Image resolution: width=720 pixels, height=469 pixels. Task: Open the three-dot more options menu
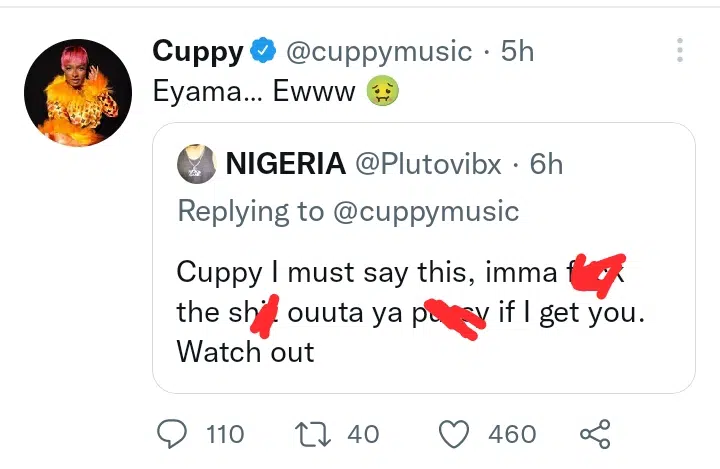pyautogui.click(x=680, y=51)
